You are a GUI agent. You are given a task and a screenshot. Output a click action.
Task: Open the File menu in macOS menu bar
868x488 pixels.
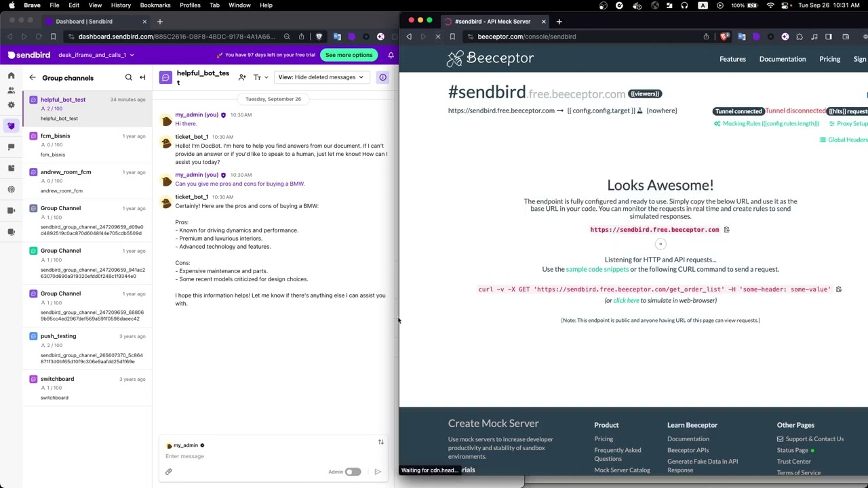tap(54, 5)
